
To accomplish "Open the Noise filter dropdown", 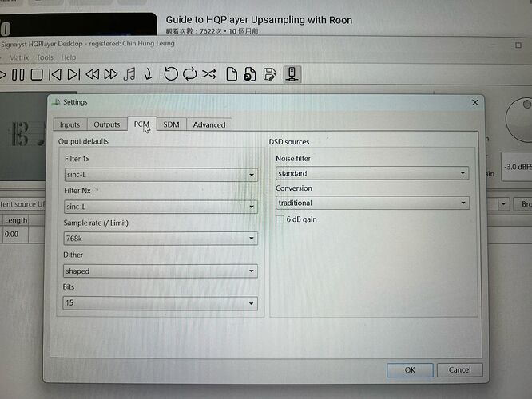I will 372,173.
